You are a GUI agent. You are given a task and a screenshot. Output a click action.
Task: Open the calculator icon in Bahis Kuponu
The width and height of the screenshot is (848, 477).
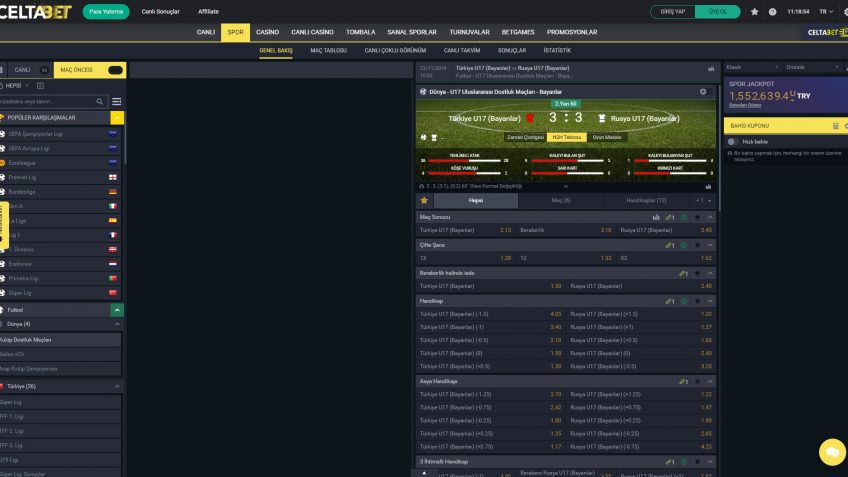[834, 126]
